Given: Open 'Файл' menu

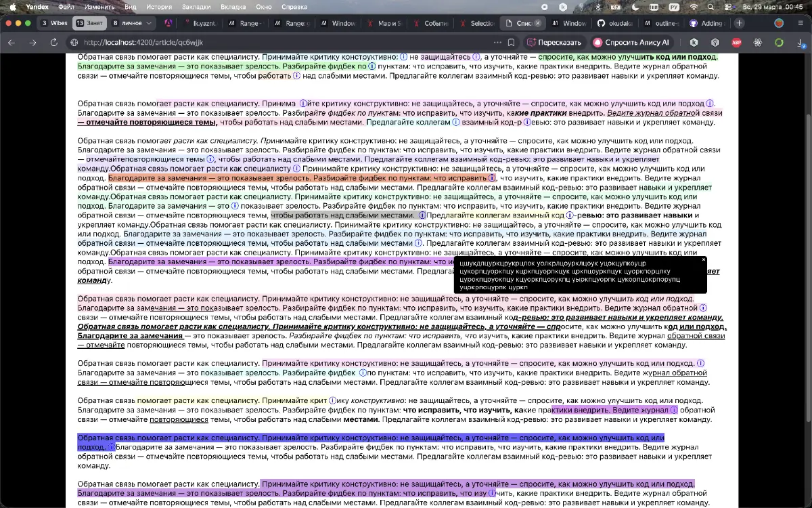Looking at the screenshot, I should [66, 6].
